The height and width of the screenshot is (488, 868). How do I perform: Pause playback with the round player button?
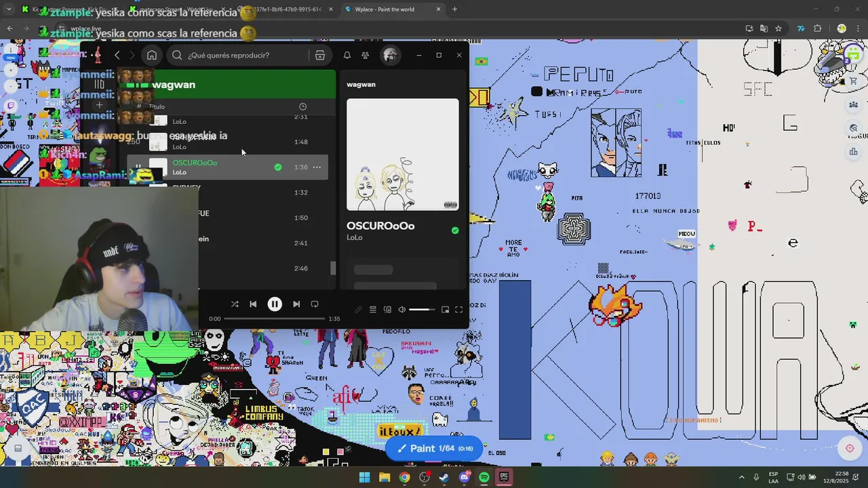(x=275, y=304)
